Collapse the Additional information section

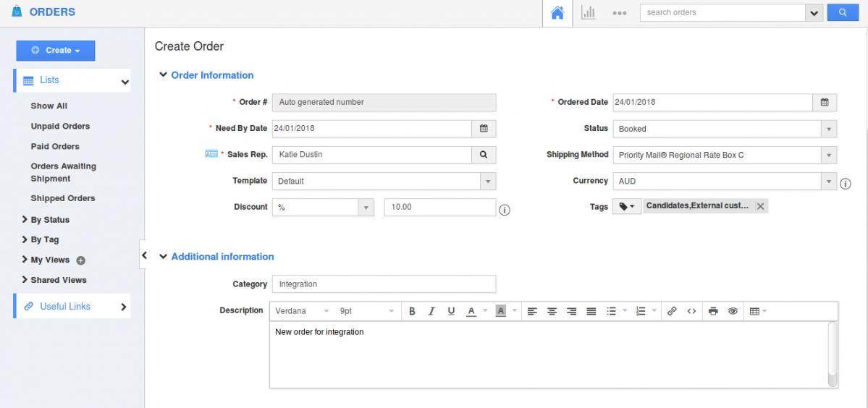pos(163,257)
